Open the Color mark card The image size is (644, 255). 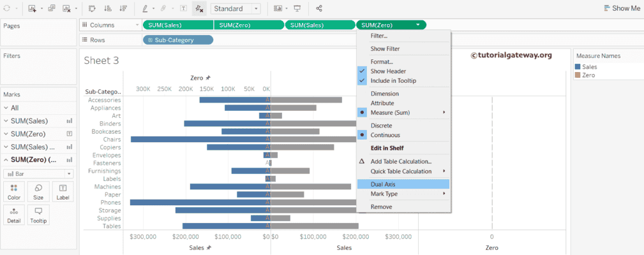pyautogui.click(x=14, y=191)
